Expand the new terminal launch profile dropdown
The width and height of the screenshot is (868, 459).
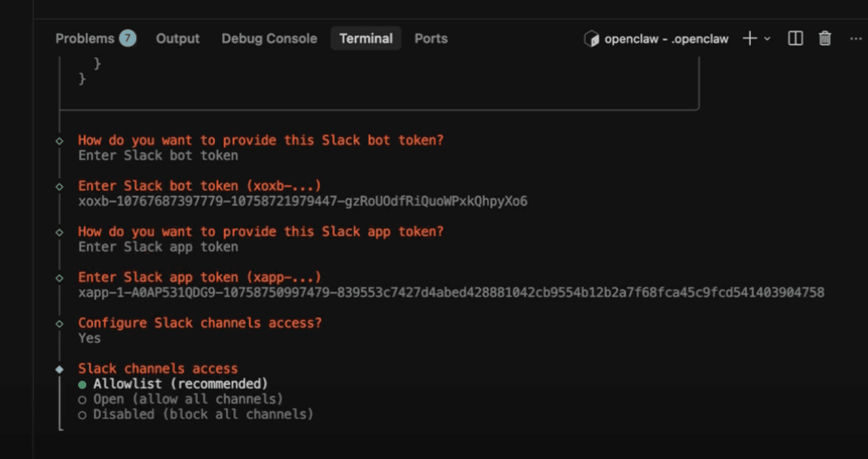(x=767, y=39)
